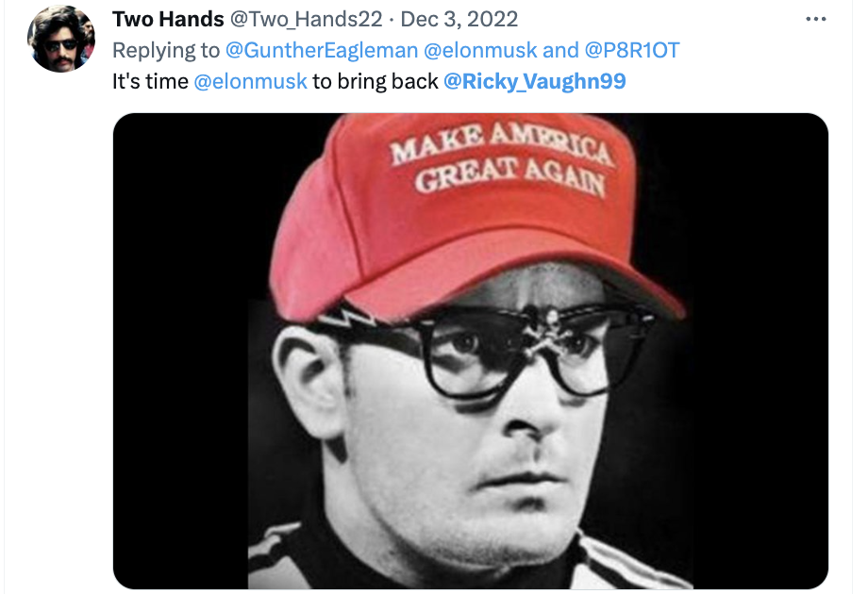Click 'to bring back' text to open tweet
868x594 pixels.
tap(376, 81)
